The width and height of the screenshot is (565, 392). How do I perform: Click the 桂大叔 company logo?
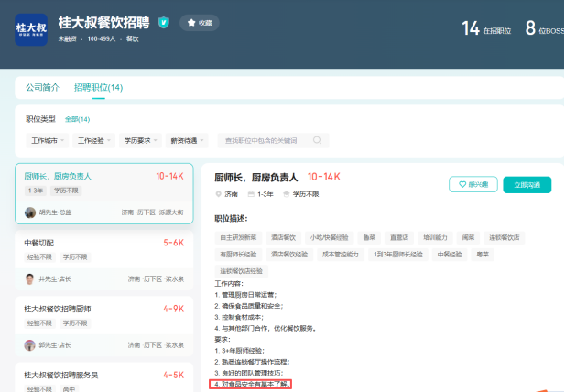pyautogui.click(x=31, y=29)
